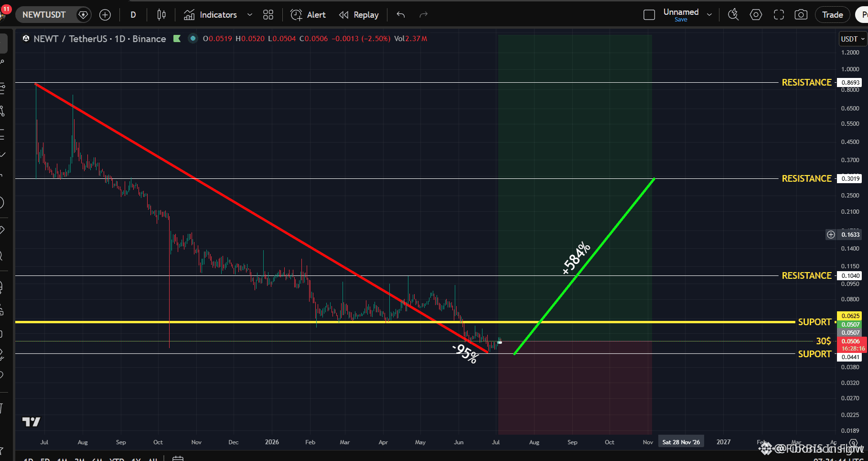Click the yellow 0.0625 price axis label

point(850,316)
